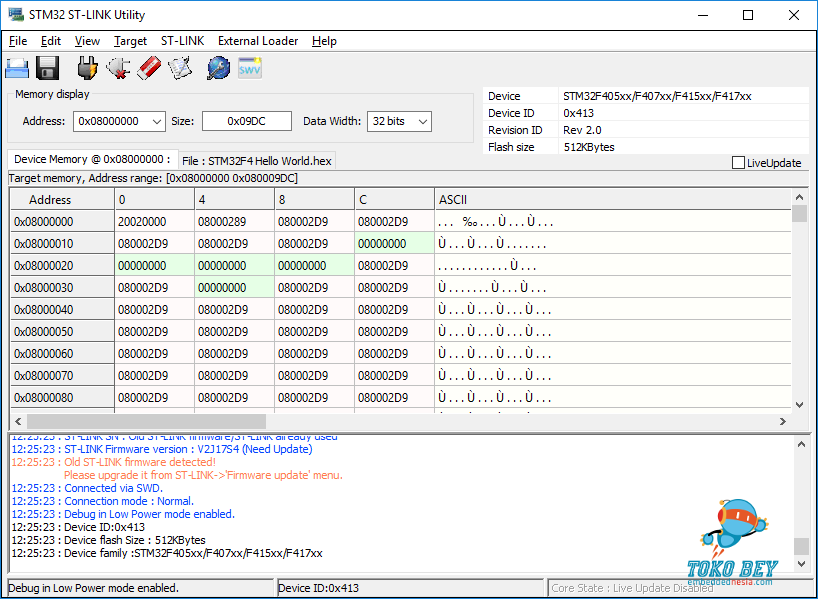Click column header C

pos(394,200)
